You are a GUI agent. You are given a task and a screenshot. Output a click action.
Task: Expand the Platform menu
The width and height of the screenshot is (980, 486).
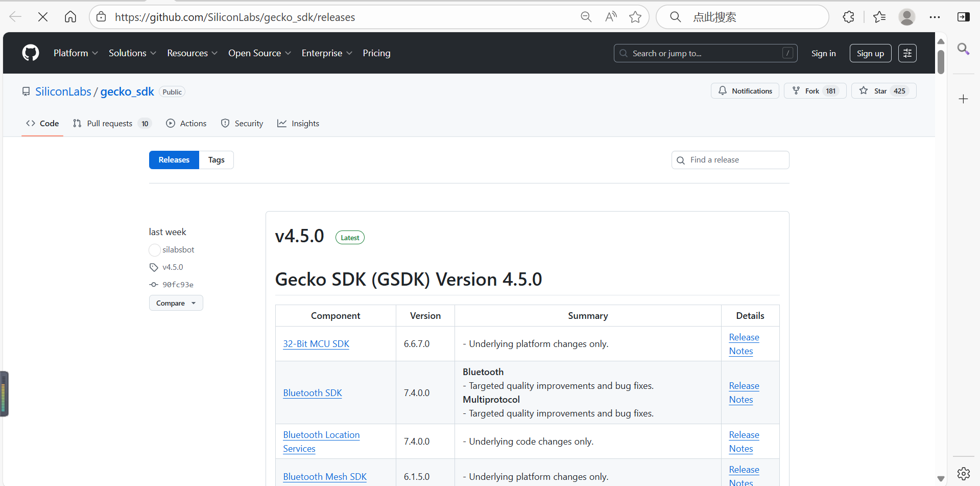point(76,53)
